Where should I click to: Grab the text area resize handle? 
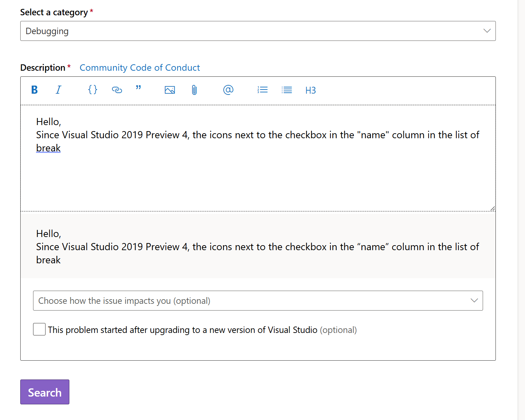(493, 209)
